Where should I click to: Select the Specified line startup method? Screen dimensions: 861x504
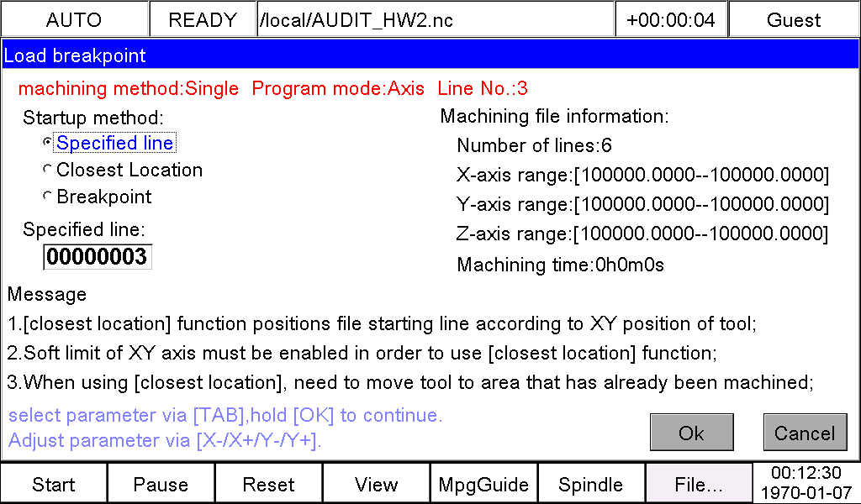pos(108,143)
